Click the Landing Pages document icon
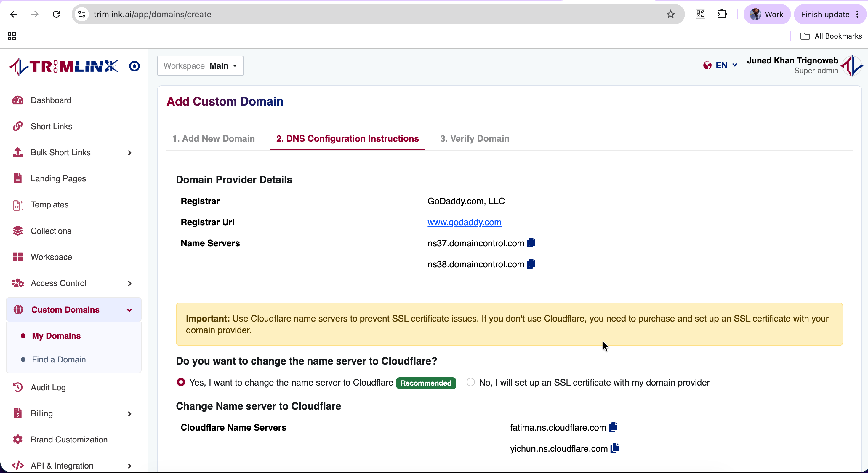Screen dimensions: 868x473 (17, 178)
